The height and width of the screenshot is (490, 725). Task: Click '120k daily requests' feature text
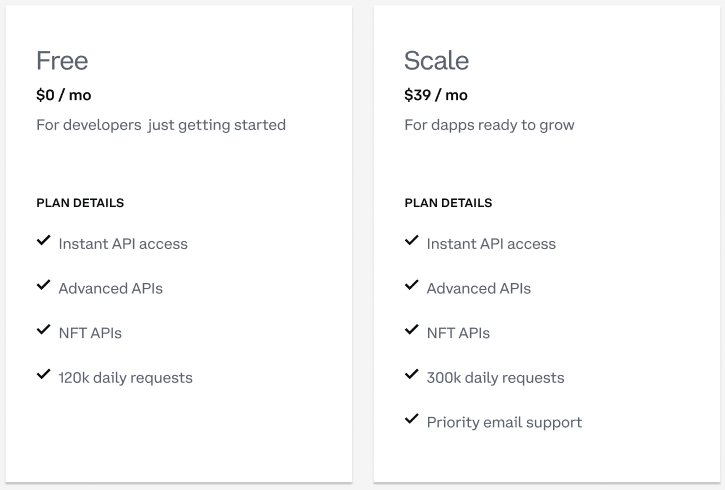point(126,378)
